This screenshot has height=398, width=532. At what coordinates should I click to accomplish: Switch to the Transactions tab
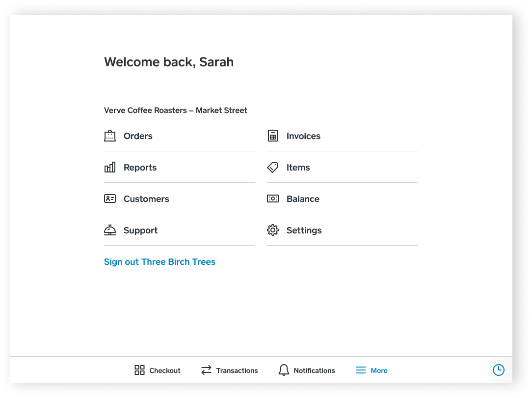click(229, 370)
